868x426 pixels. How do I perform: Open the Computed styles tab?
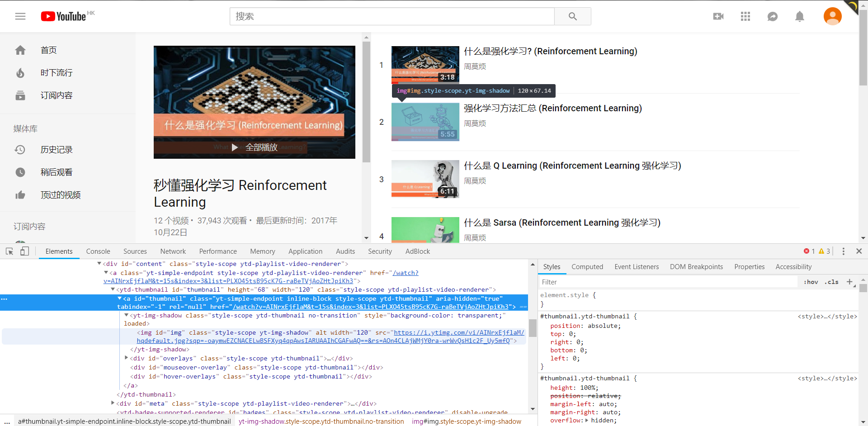click(x=587, y=267)
